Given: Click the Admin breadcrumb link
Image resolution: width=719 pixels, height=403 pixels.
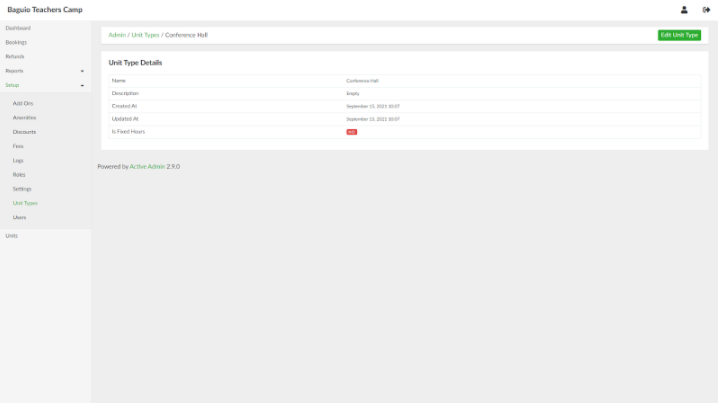Looking at the screenshot, I should click(x=117, y=35).
